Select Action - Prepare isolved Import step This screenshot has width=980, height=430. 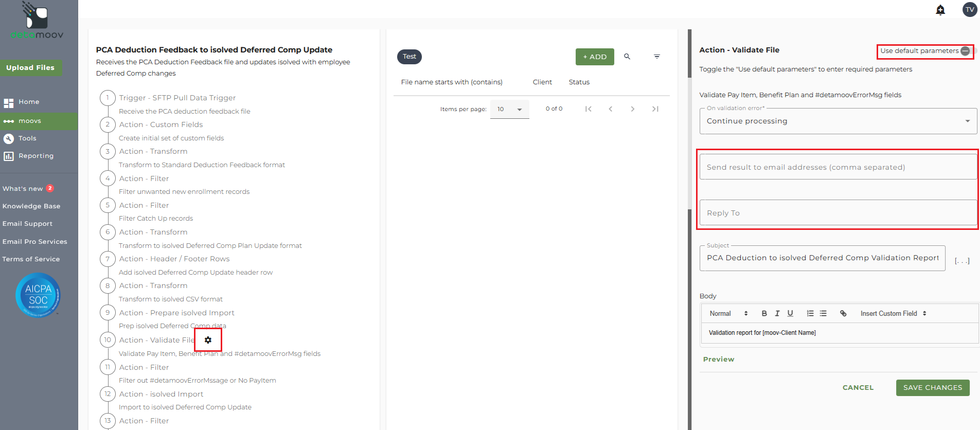176,313
